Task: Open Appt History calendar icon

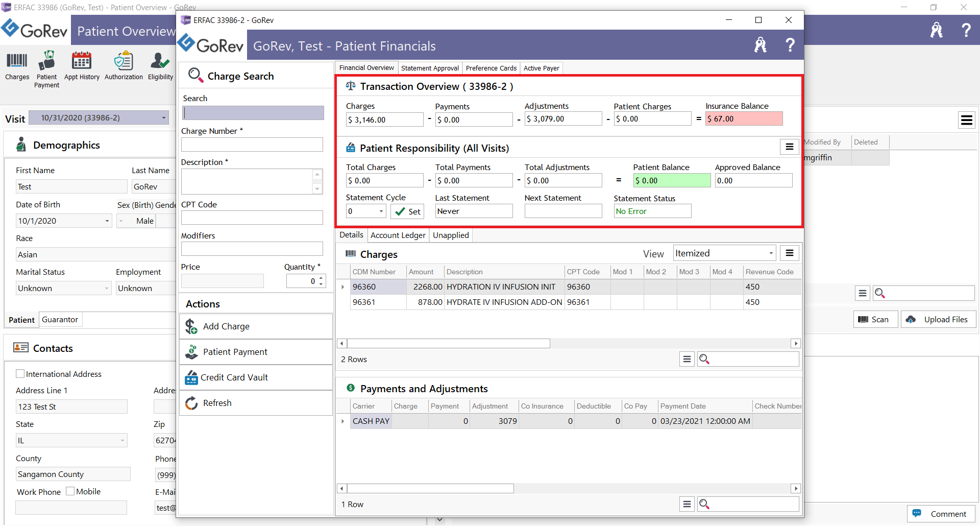Action: pyautogui.click(x=82, y=61)
